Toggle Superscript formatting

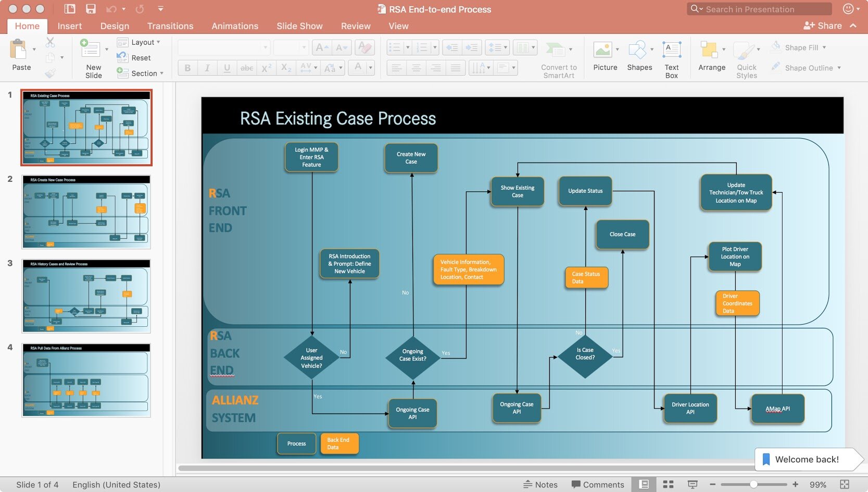click(267, 68)
